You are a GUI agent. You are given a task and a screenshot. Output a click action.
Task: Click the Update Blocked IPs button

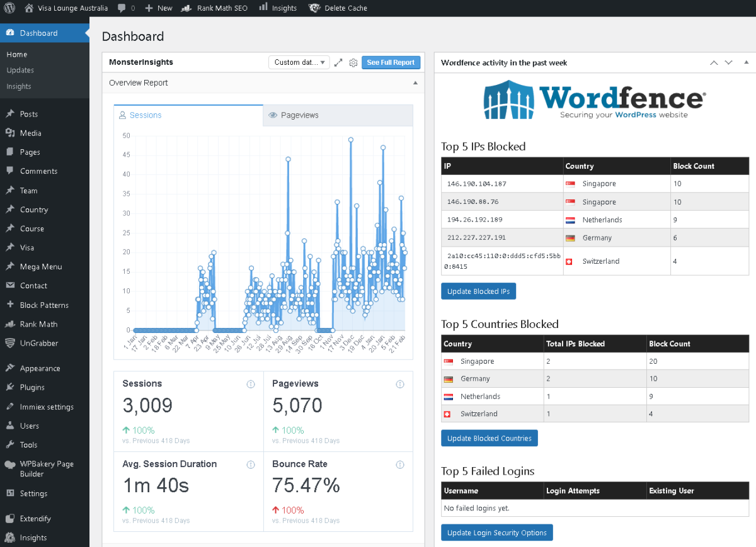(x=478, y=291)
